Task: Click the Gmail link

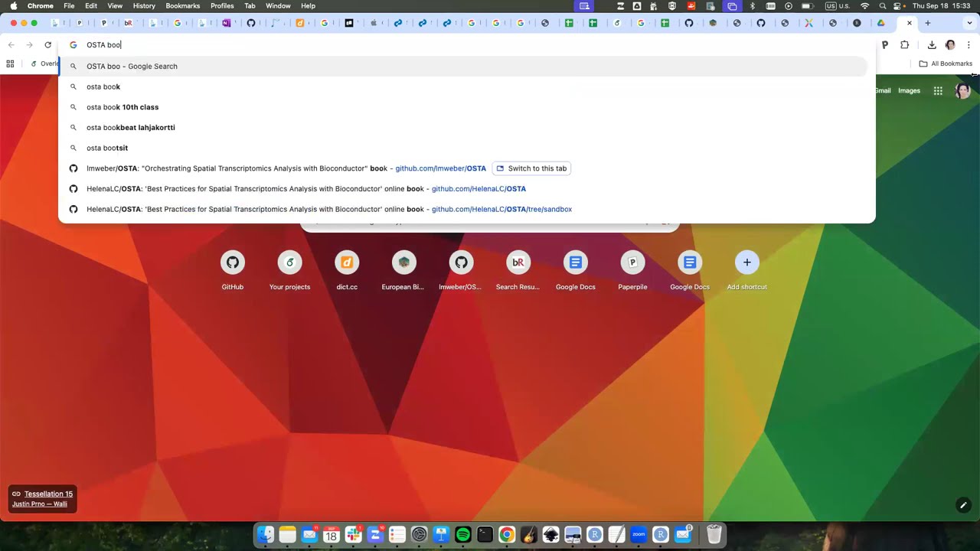Action: (883, 91)
